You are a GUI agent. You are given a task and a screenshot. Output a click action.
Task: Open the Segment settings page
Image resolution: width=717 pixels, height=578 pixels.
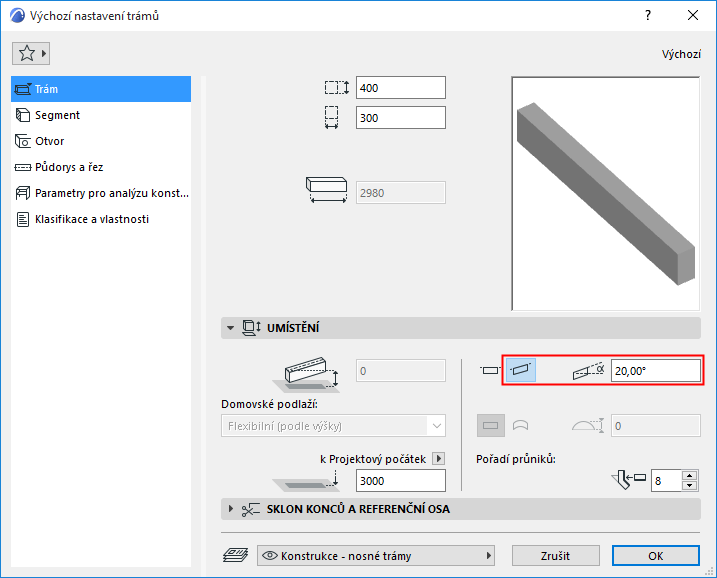pos(101,115)
